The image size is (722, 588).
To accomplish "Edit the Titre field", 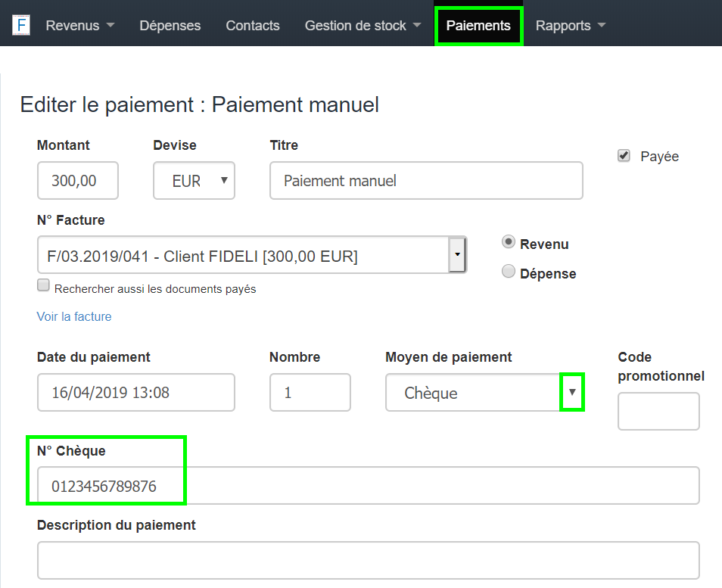I will pos(426,181).
